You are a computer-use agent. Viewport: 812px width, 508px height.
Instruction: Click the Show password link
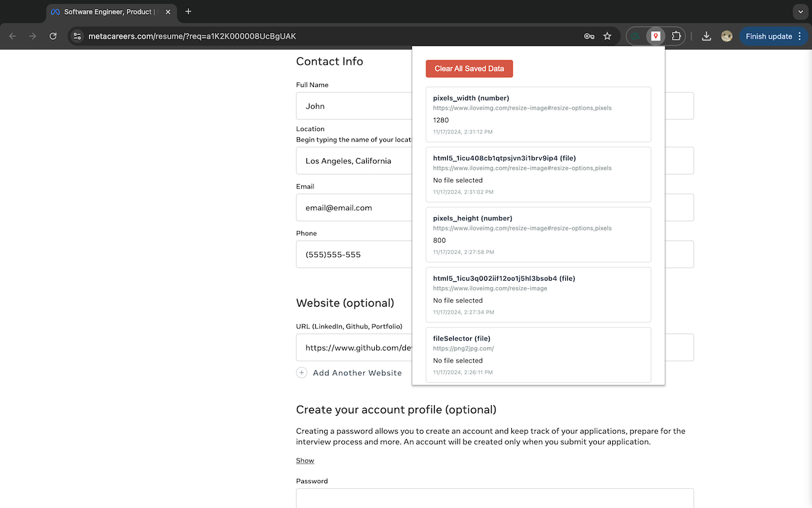click(x=305, y=460)
